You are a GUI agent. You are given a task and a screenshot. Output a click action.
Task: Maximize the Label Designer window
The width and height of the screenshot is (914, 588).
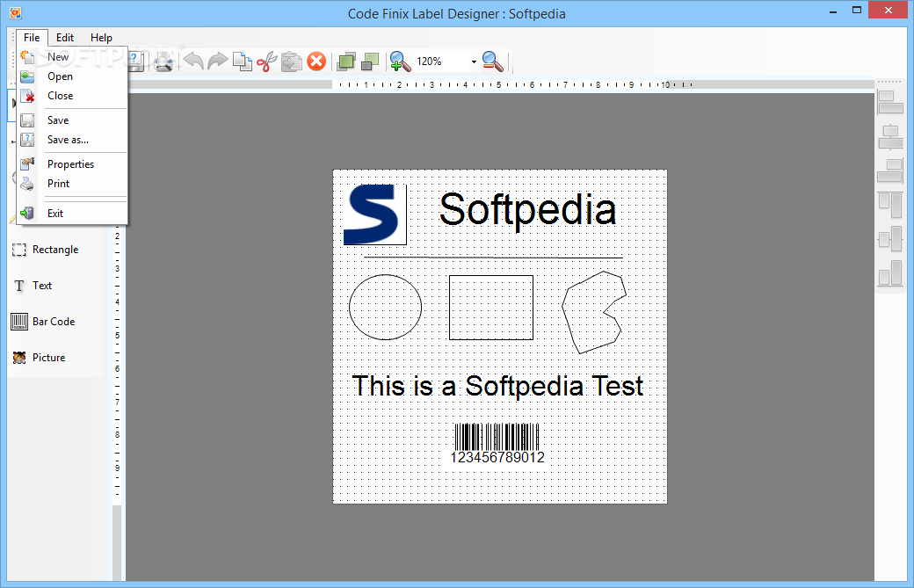(x=857, y=10)
